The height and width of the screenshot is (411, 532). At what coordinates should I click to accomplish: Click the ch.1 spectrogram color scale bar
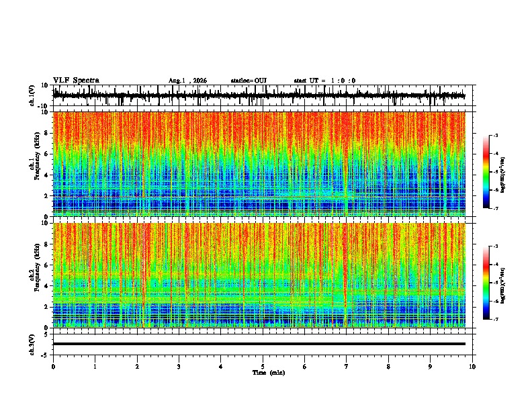[486, 172]
